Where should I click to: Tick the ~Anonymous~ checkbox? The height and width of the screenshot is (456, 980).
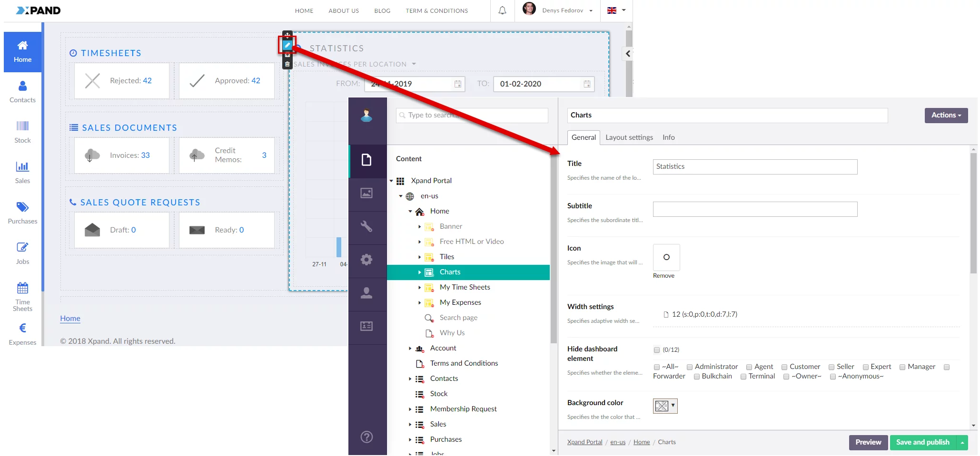[x=833, y=377]
